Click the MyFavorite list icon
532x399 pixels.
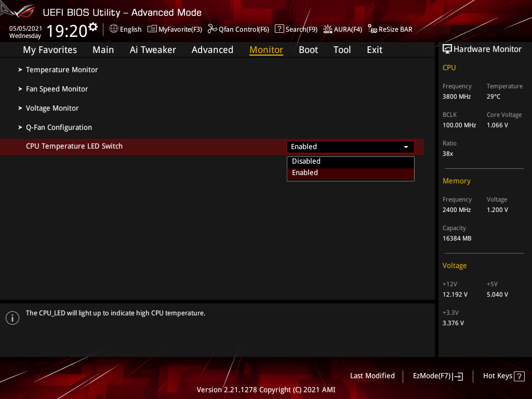(152, 29)
